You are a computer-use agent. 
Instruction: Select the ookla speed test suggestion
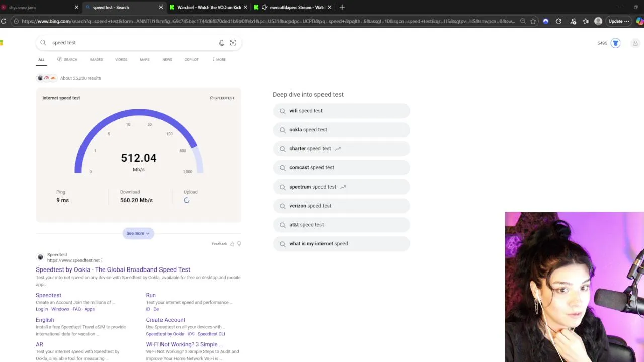click(x=341, y=130)
